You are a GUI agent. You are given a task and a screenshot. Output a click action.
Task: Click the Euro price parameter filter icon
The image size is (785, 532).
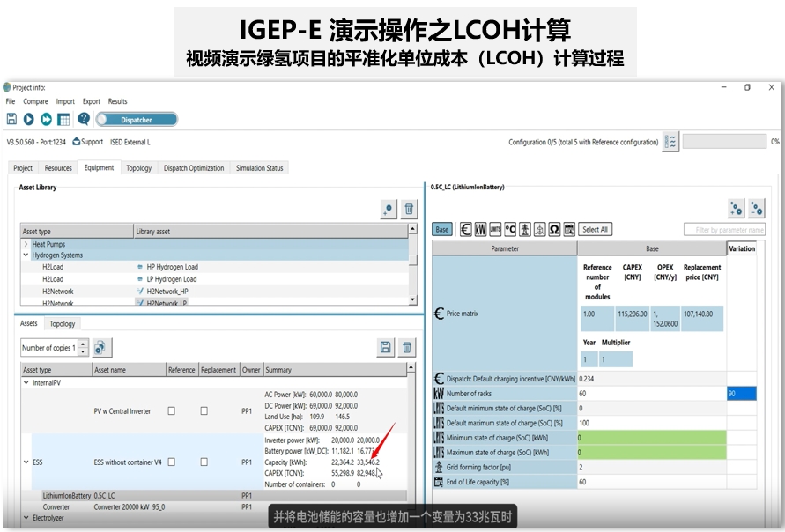coord(466,229)
